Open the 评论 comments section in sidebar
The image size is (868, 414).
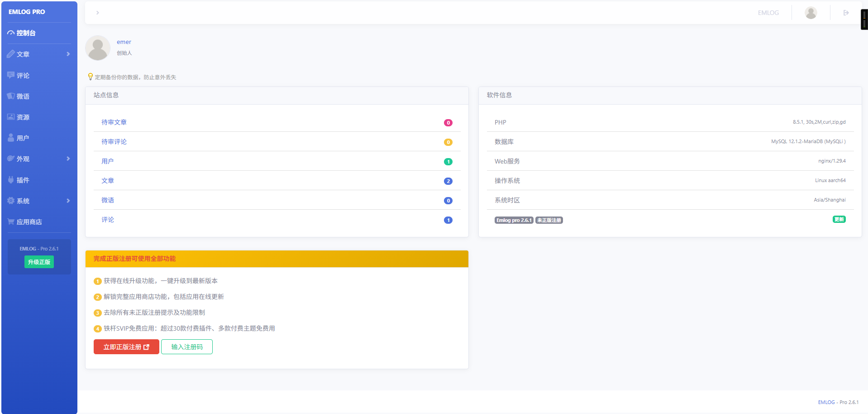(x=23, y=76)
